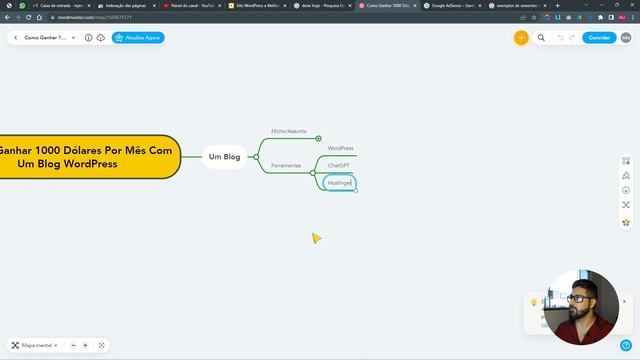Close the Painel do canal YouTube tab
This screenshot has height=360, width=640.
click(x=219, y=6)
